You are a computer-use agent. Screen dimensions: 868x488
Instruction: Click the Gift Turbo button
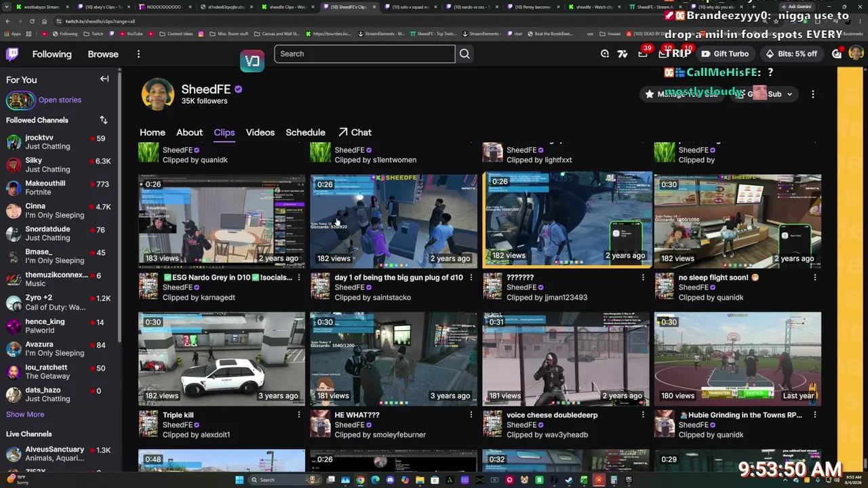[x=725, y=54]
